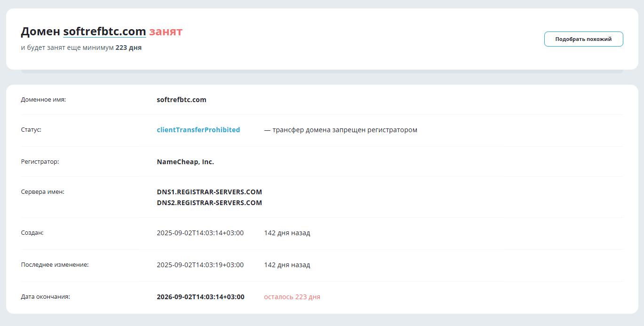This screenshot has height=326, width=644.
Task: Select DNS2.REGISTRAR-SERVERS.COM nameserver entry
Action: click(x=209, y=203)
